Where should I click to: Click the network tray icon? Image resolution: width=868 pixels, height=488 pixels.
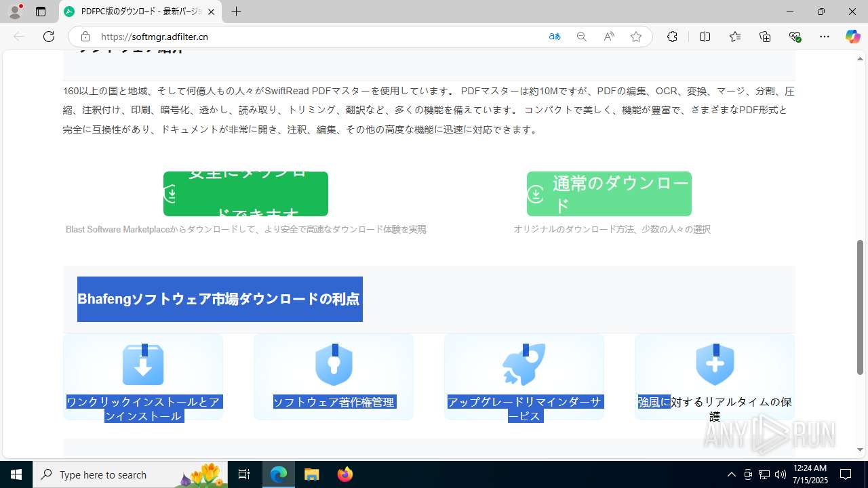pyautogui.click(x=764, y=474)
